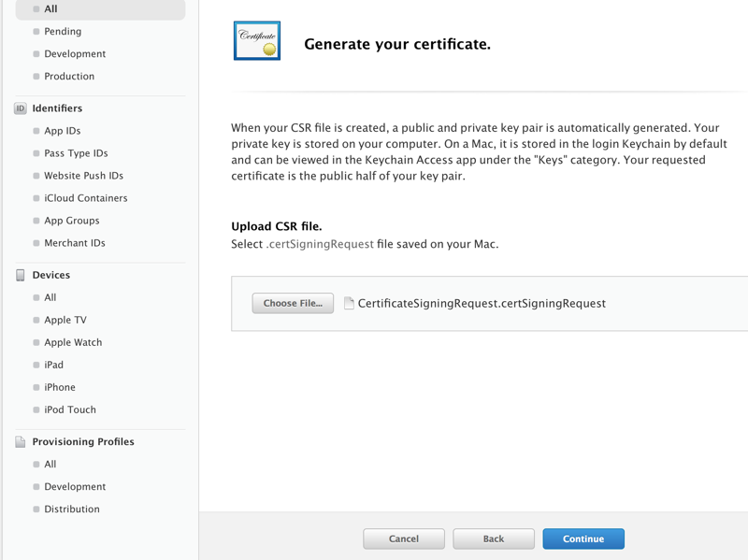Go Back to the previous step

[494, 538]
